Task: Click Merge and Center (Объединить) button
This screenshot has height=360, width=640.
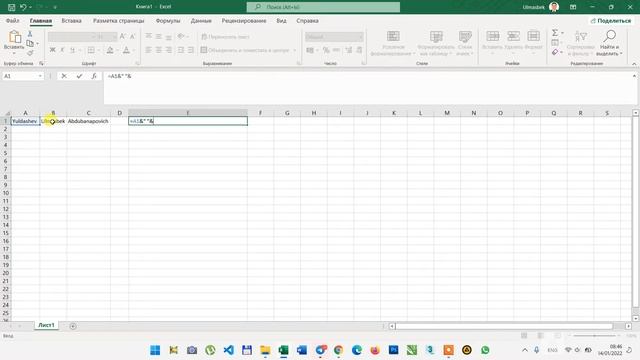Action: click(x=245, y=50)
